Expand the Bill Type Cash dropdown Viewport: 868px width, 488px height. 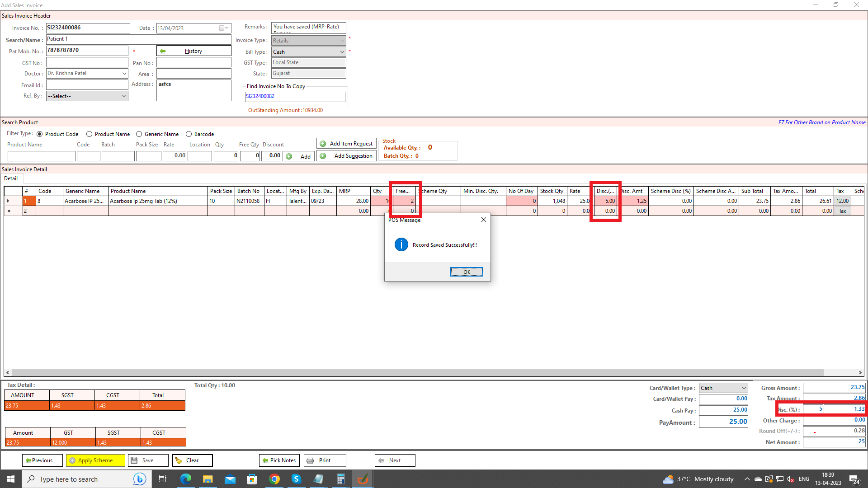342,52
